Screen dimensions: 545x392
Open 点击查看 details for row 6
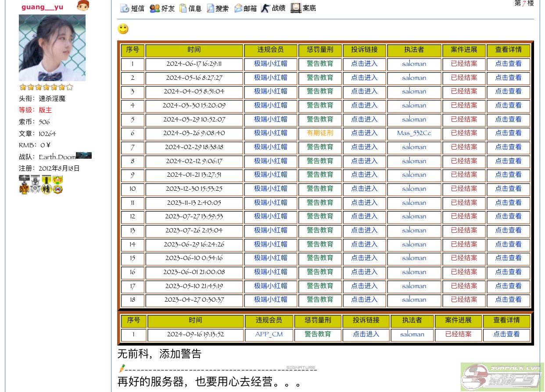coord(508,133)
